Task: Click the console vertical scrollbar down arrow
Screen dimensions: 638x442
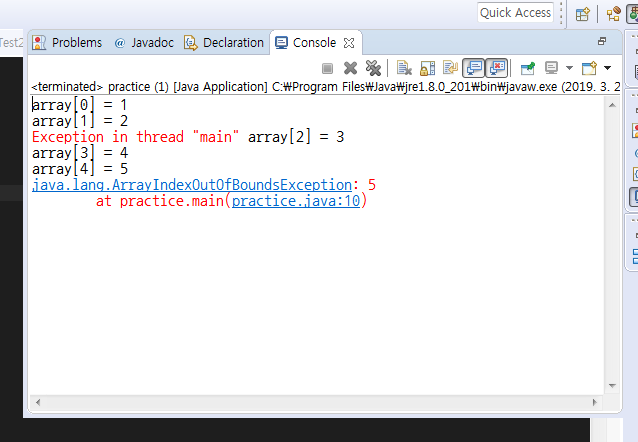Action: [612, 385]
